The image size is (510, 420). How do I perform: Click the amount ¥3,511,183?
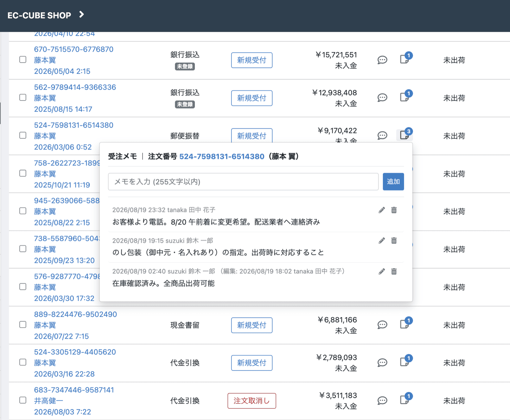338,396
